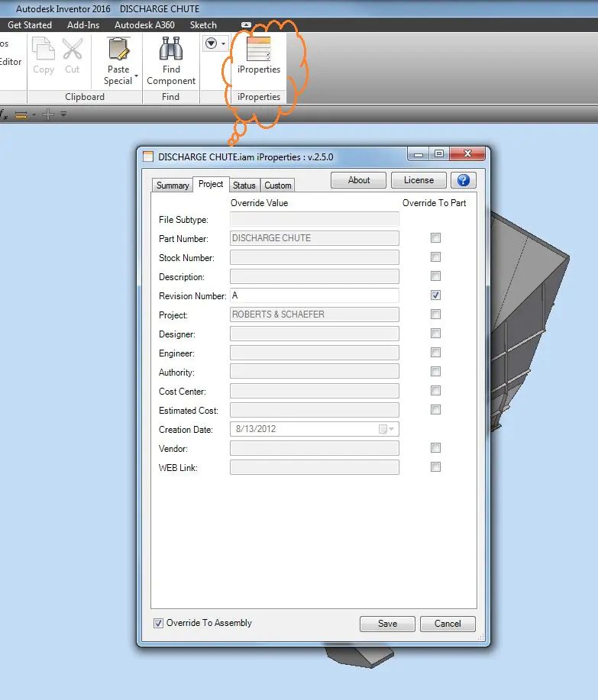Click the Paste Special clipboard icon

pyautogui.click(x=119, y=49)
